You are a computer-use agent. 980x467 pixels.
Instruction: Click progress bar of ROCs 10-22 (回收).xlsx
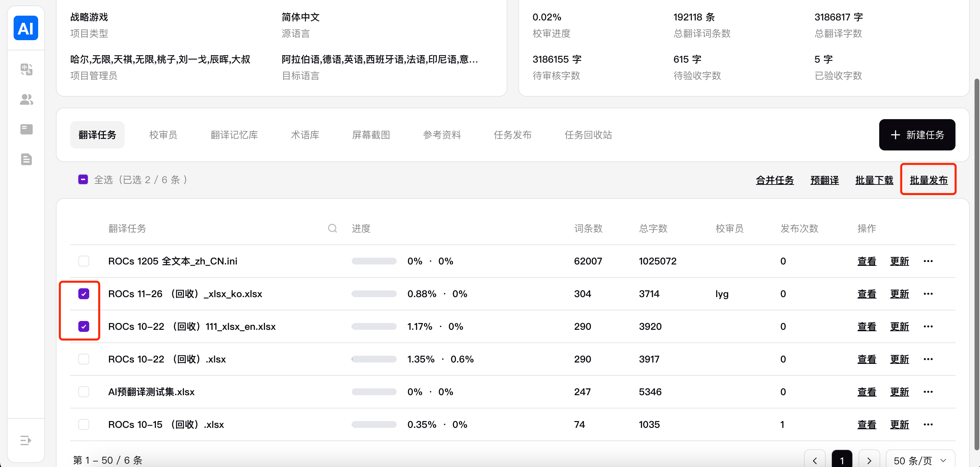pyautogui.click(x=374, y=359)
